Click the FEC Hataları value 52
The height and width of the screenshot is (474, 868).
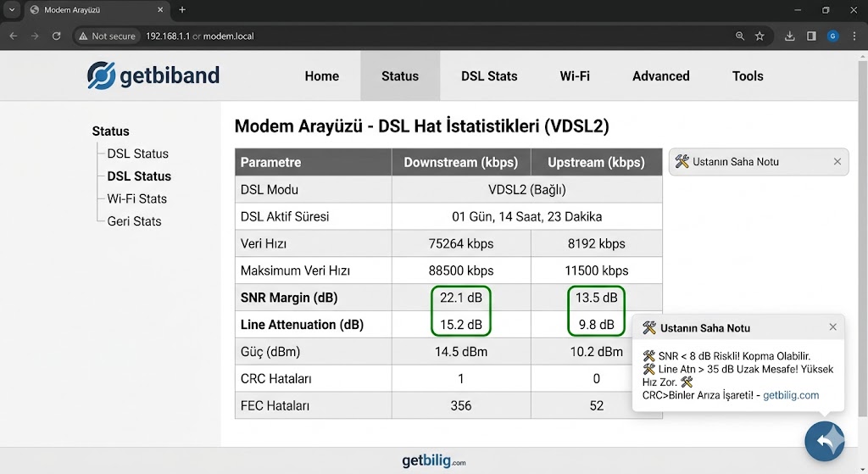(x=596, y=406)
